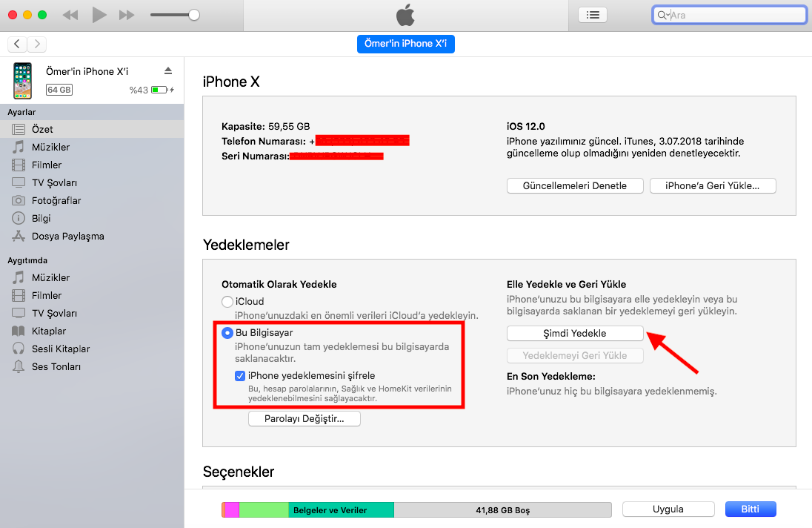Uncheck iPhone yedeklemesini şifrele
The image size is (812, 528).
(240, 376)
